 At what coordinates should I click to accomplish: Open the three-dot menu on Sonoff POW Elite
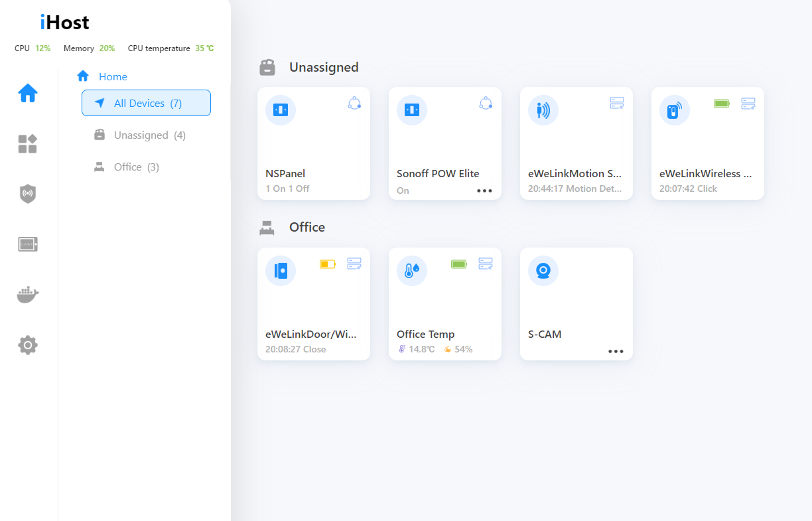pyautogui.click(x=484, y=190)
